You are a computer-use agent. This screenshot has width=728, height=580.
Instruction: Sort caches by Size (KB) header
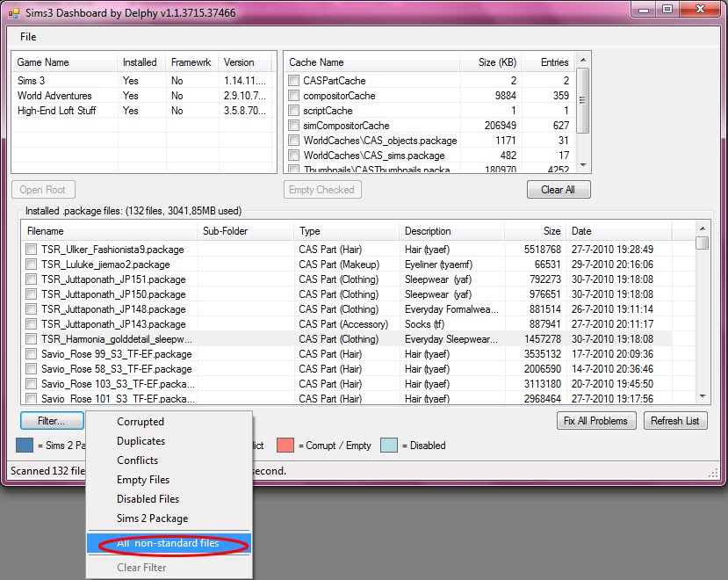(x=491, y=62)
